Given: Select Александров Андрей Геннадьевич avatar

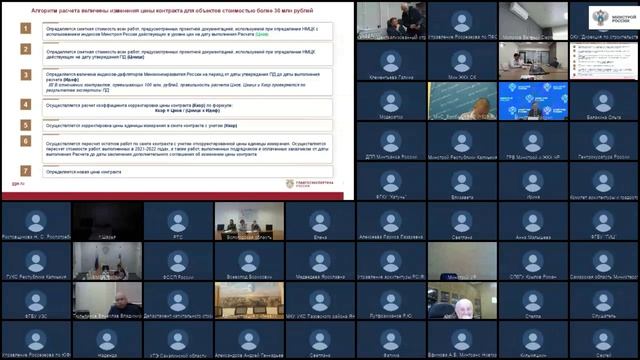Looking at the screenshot, I should [249, 341].
